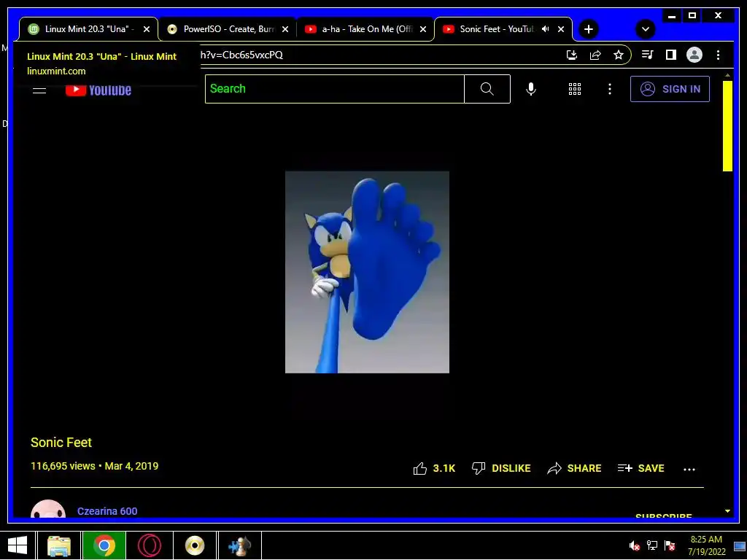Focus the YouTube Search field
This screenshot has height=560, width=747.
coord(334,89)
